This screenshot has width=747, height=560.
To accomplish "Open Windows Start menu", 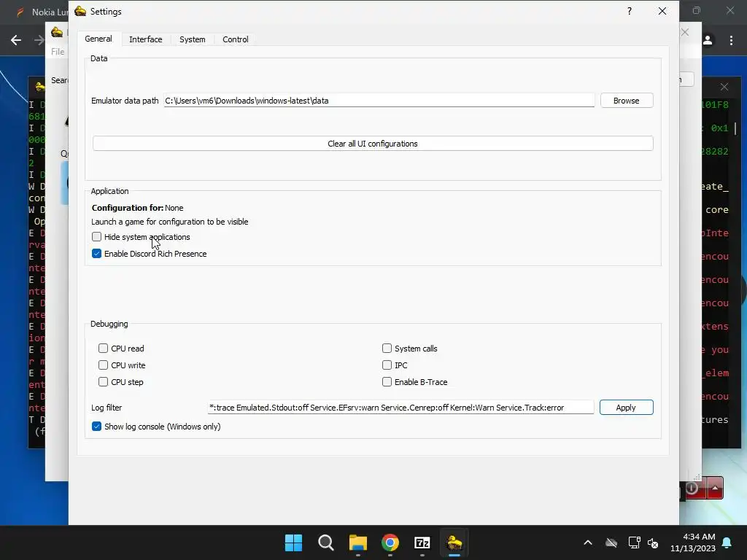I will tap(293, 542).
